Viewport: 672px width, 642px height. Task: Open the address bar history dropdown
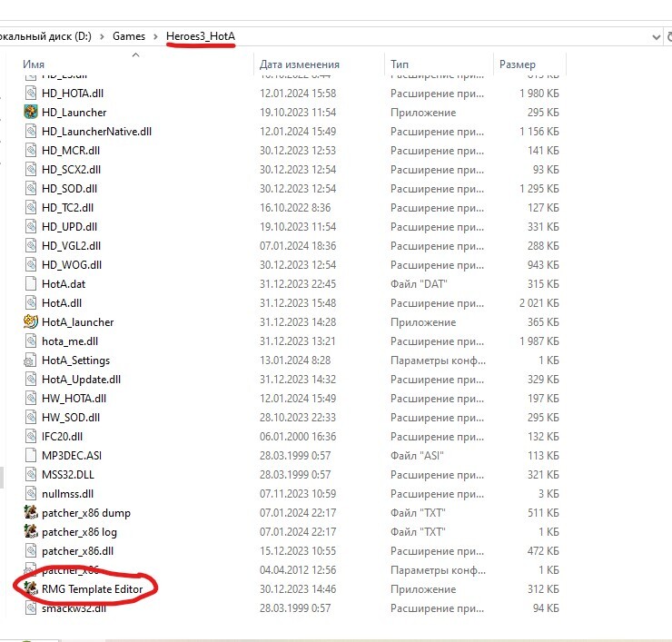[x=656, y=37]
